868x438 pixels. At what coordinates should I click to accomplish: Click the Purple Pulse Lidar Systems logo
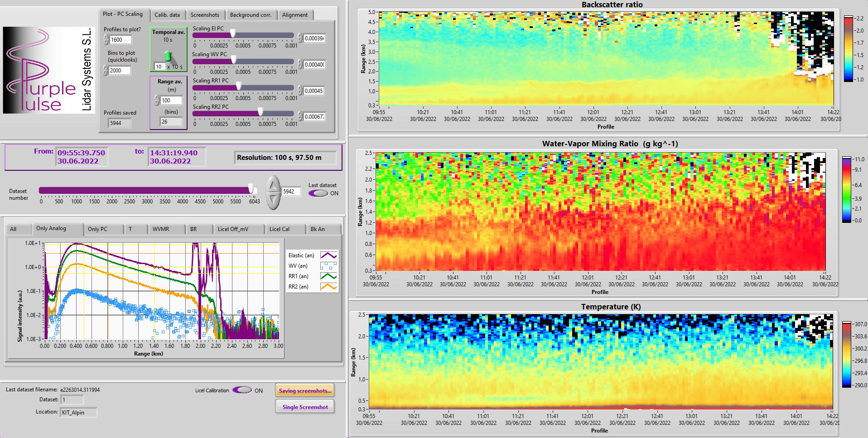[48, 70]
